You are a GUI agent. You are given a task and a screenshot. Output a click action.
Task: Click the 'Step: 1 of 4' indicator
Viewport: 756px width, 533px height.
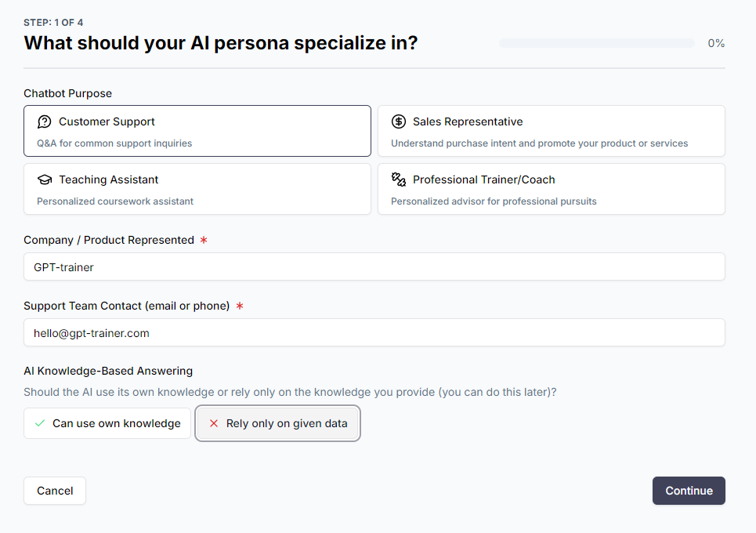[53, 22]
